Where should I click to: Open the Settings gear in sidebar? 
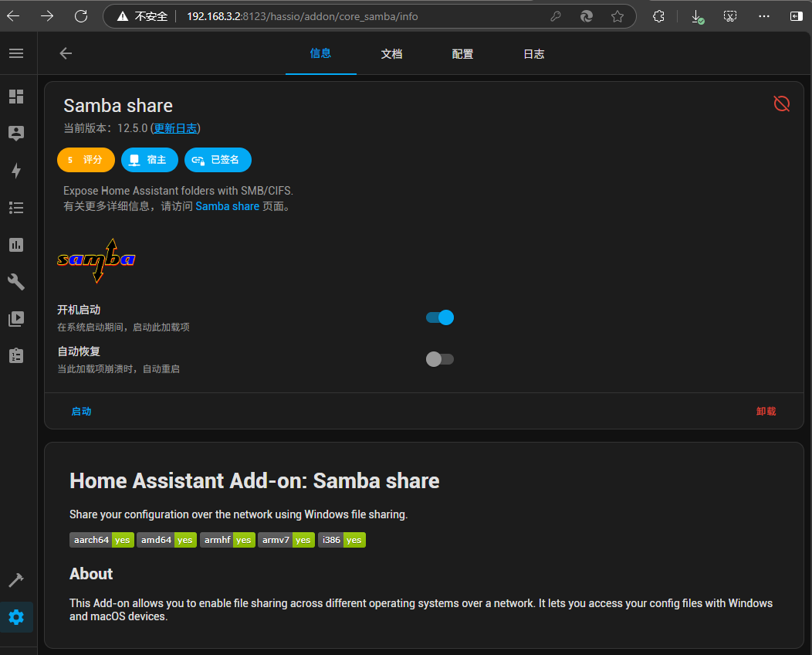[x=16, y=617]
